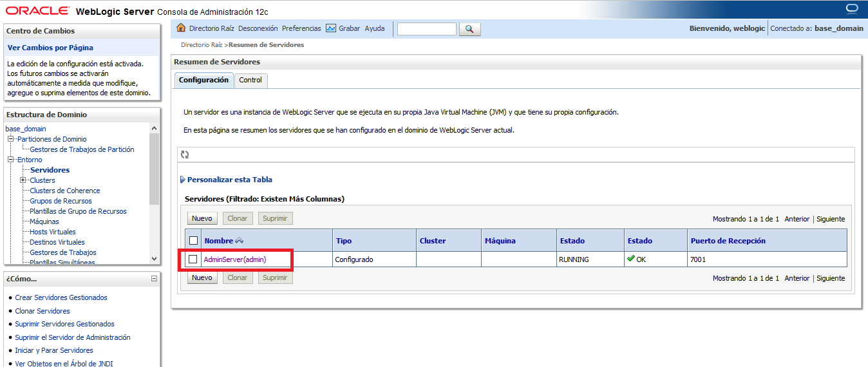Expand the Clusters tree node
The width and height of the screenshot is (868, 367).
click(x=23, y=180)
